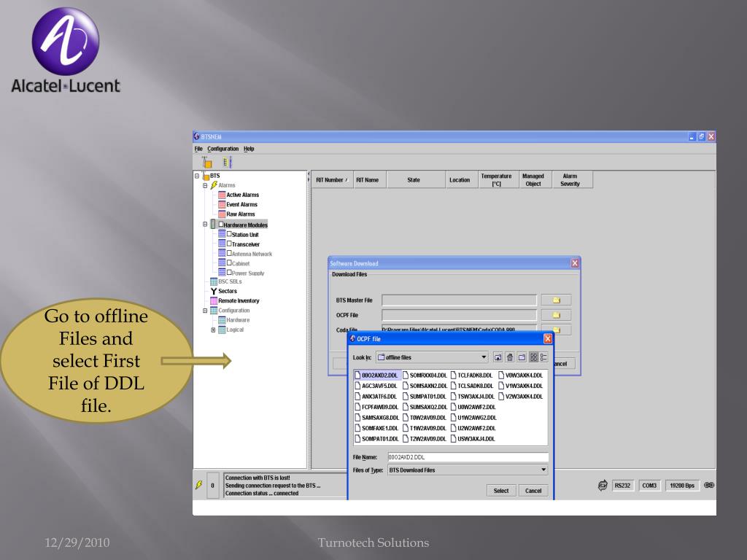This screenshot has width=747, height=560.
Task: Open the File menu
Action: [198, 149]
